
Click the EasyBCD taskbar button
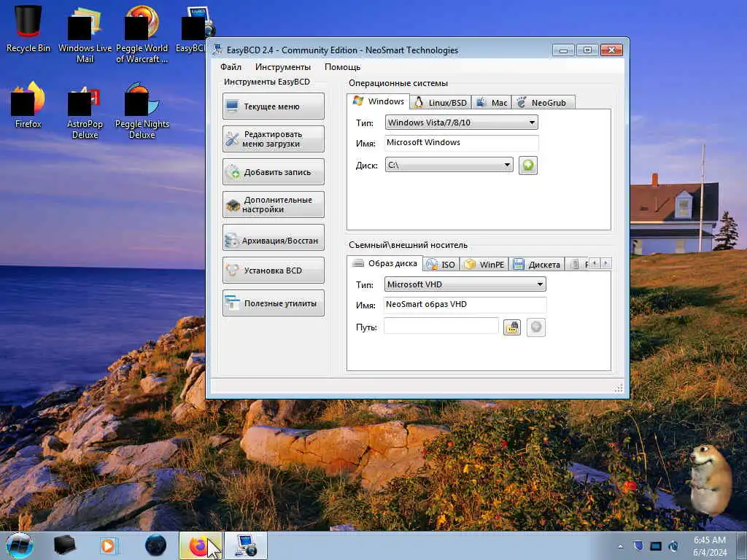click(x=245, y=545)
